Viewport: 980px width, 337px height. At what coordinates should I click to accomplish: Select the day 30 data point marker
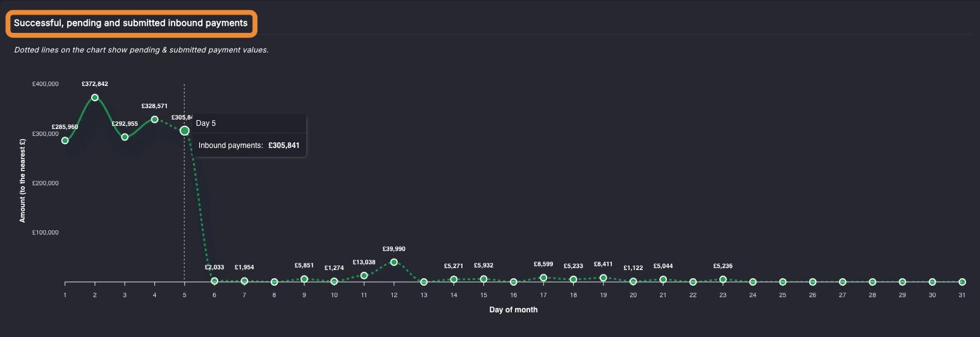(x=932, y=282)
